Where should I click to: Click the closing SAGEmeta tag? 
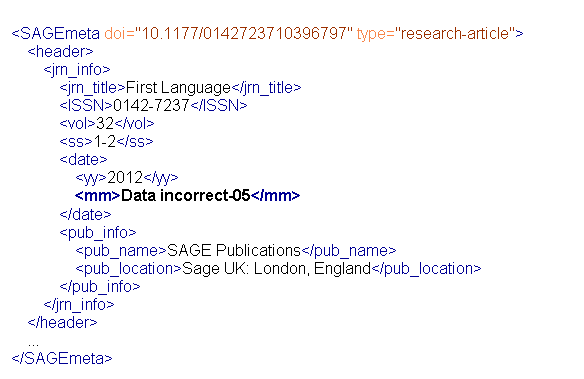tap(62, 359)
